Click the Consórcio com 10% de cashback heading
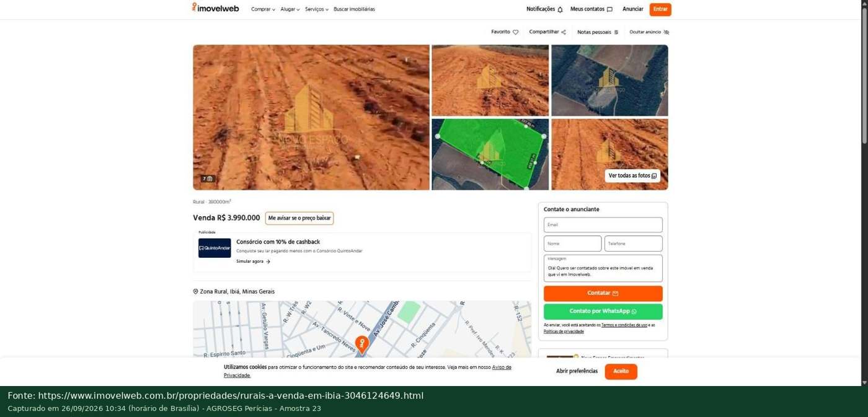Image resolution: width=868 pixels, height=417 pixels. point(278,242)
